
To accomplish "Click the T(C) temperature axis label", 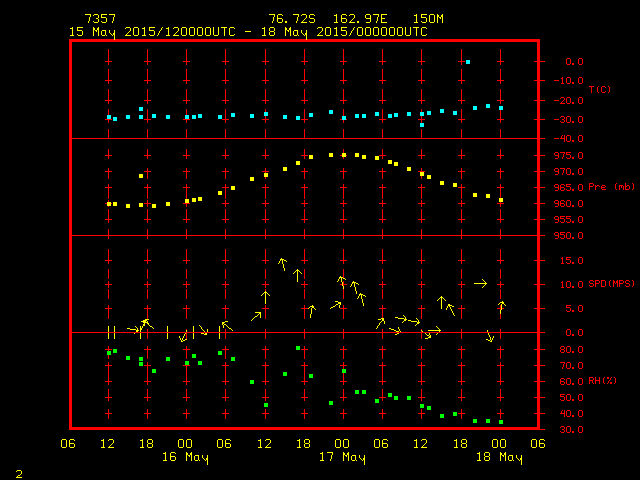I will pos(599,90).
